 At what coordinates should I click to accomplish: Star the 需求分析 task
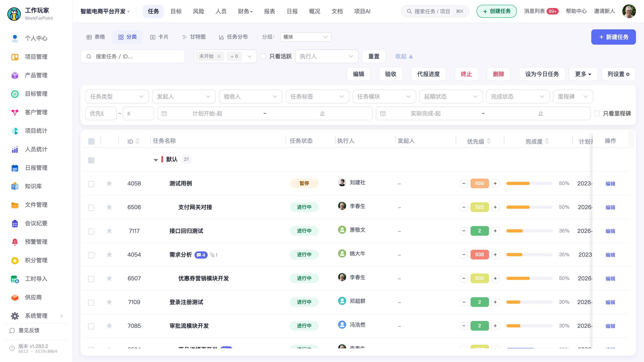(x=109, y=255)
